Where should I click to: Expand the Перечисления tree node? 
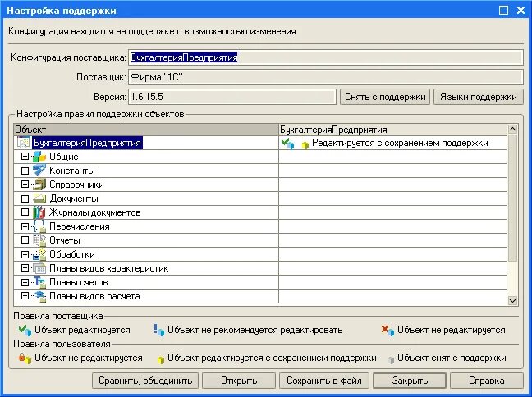coord(25,226)
